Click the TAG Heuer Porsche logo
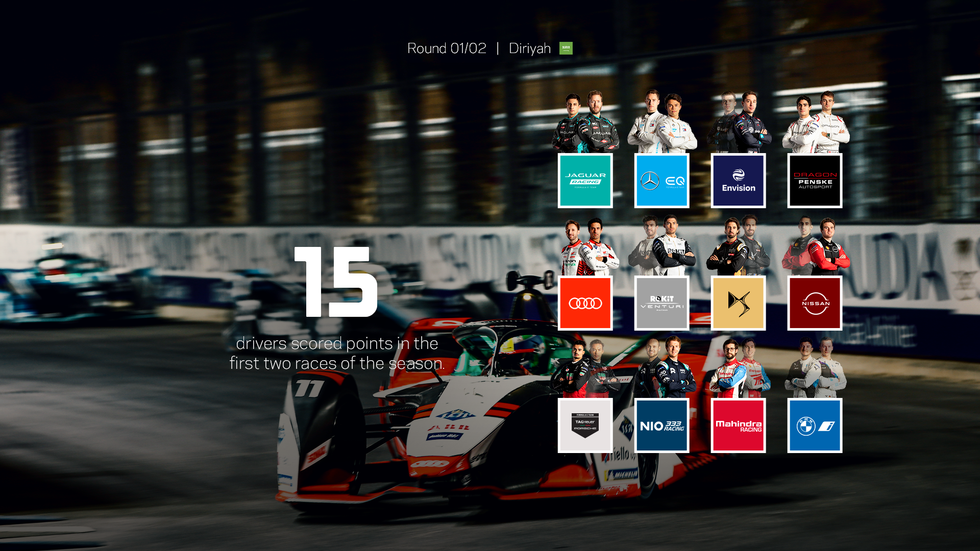The image size is (980, 551). [585, 425]
